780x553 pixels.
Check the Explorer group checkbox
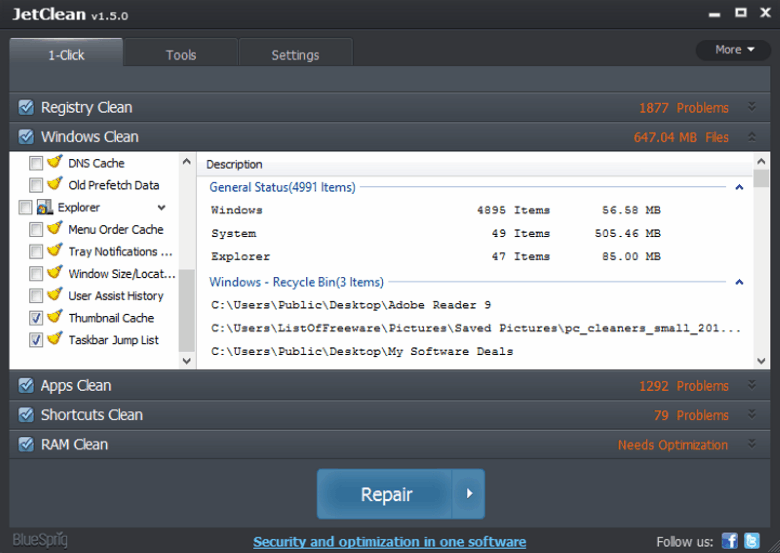pos(25,207)
